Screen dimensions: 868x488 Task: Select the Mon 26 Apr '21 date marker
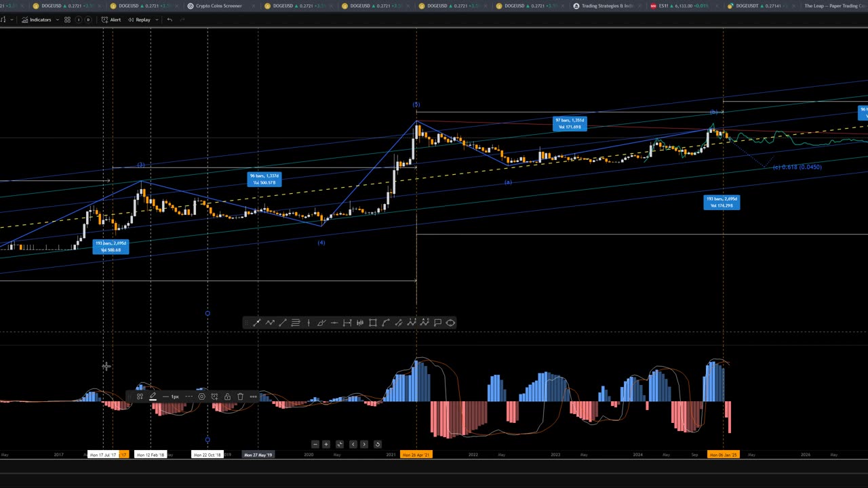click(x=416, y=455)
